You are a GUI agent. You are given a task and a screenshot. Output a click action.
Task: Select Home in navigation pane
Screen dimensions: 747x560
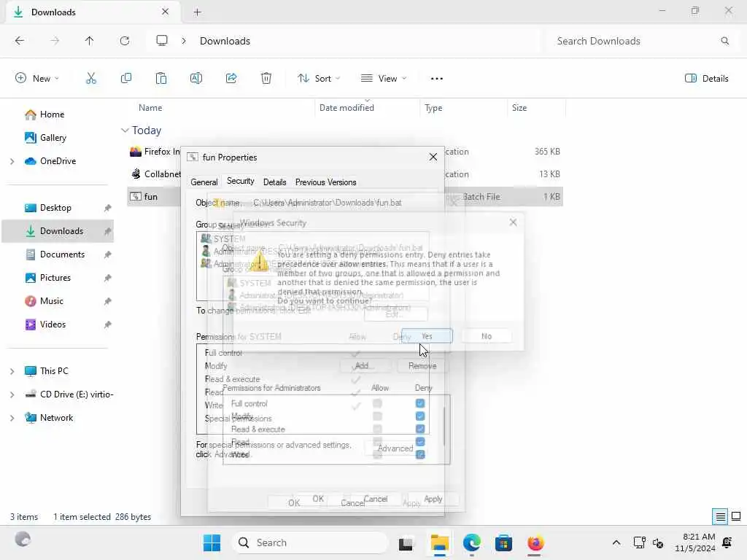(53, 114)
